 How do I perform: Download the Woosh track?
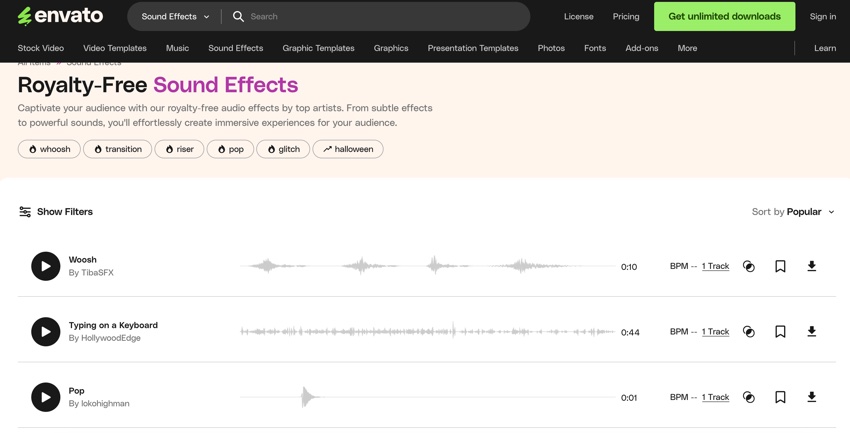point(812,266)
